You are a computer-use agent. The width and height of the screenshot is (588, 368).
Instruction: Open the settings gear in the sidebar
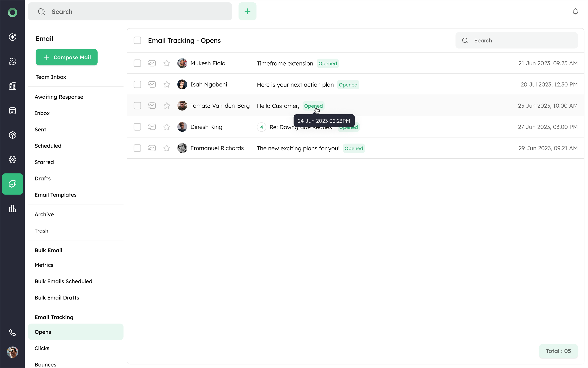click(12, 159)
